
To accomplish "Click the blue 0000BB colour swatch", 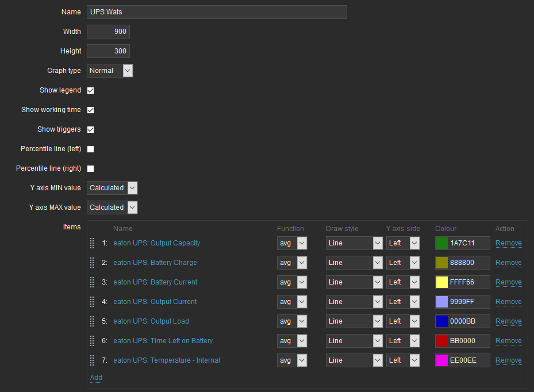I will [442, 321].
